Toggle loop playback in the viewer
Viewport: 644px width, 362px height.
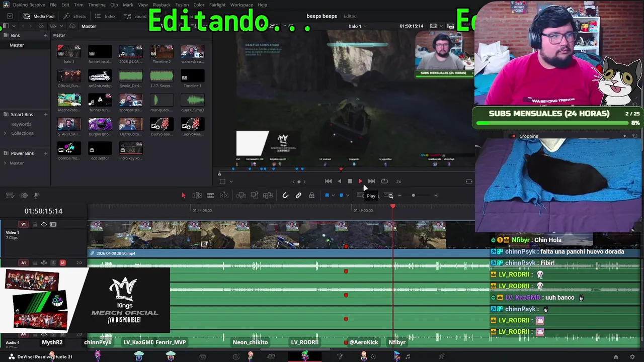point(384,182)
